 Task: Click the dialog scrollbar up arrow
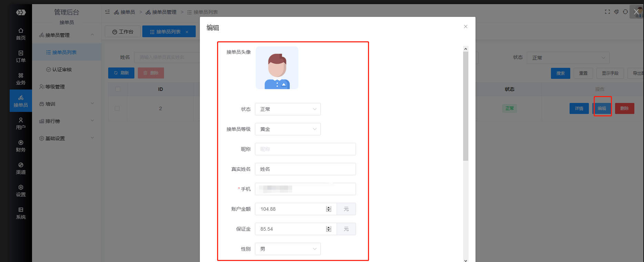(466, 49)
